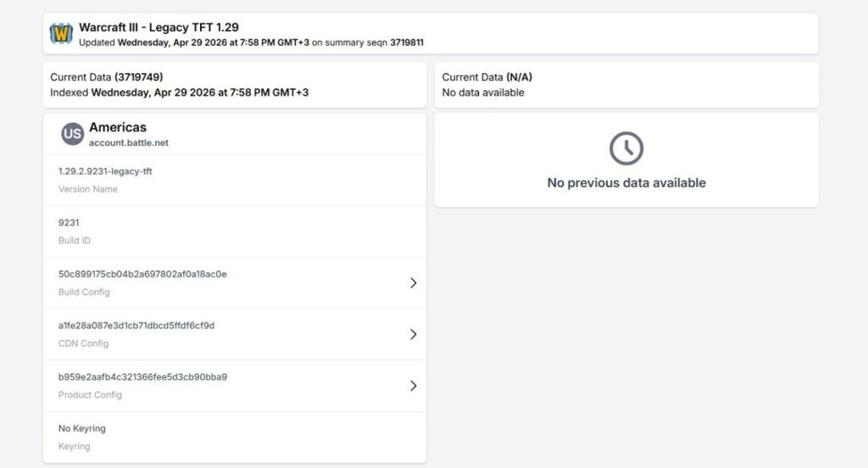Click the clock icon for previous data
The image size is (868, 468).
click(x=626, y=148)
